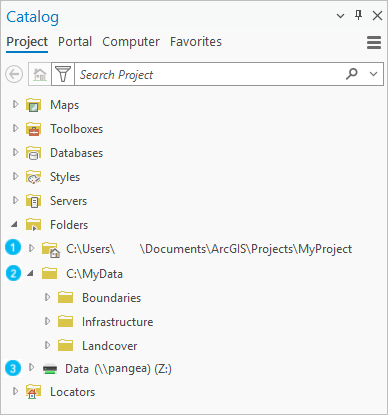
Task: Switch to the Project tab
Action: point(27,42)
